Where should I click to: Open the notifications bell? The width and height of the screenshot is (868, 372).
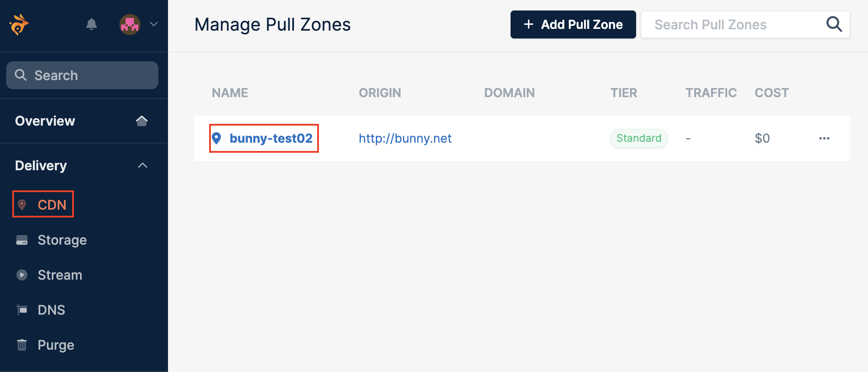[x=91, y=24]
